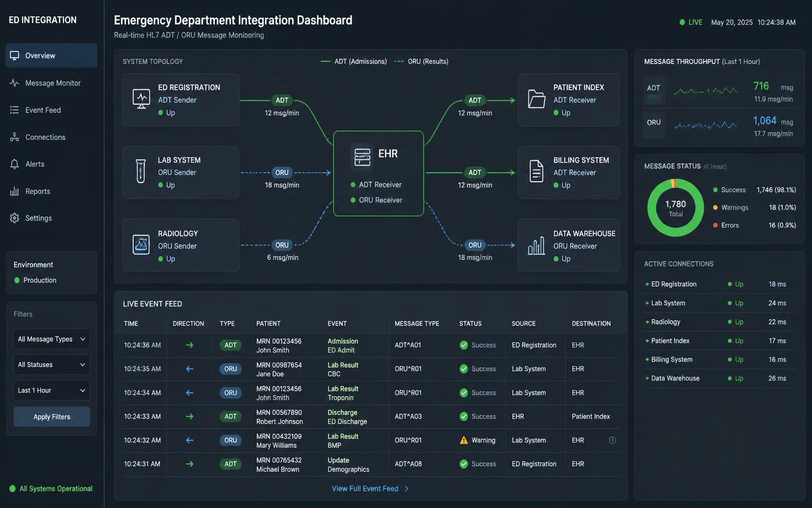
Task: Open View Full Event Feed link
Action: [x=370, y=488]
